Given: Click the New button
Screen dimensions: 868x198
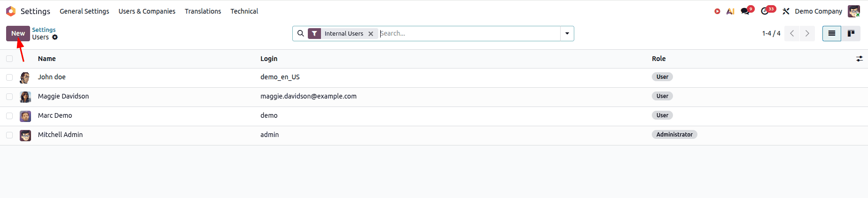Looking at the screenshot, I should [x=18, y=33].
